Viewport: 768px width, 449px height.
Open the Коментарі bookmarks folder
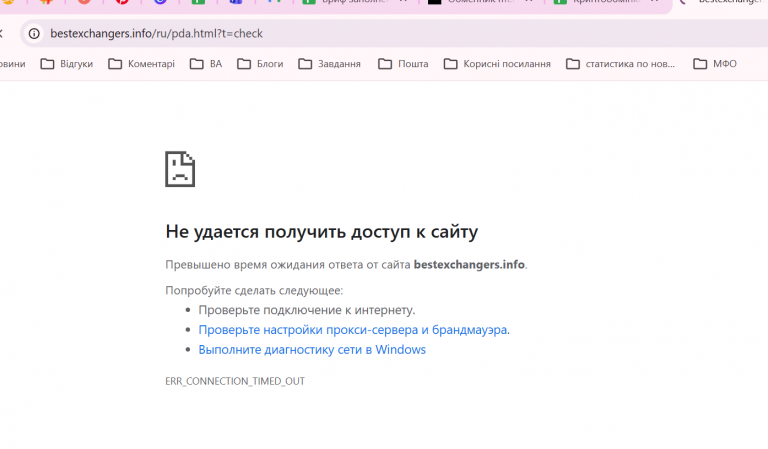point(142,64)
